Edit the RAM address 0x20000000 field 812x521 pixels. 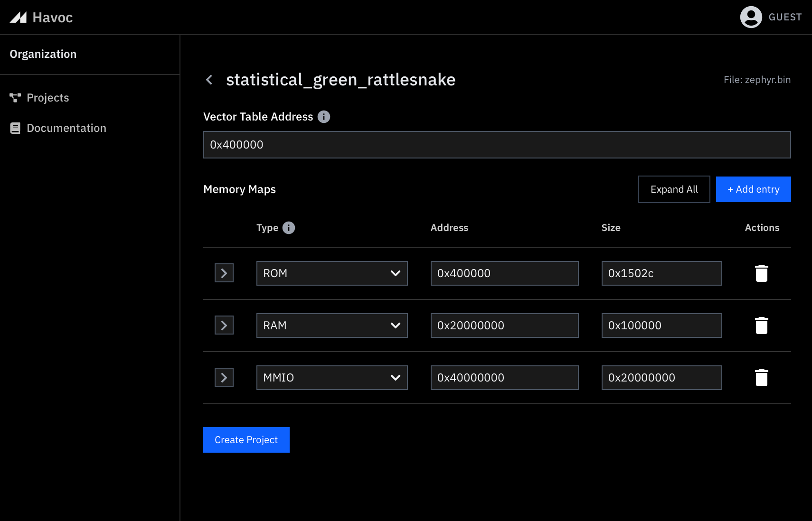[504, 326]
